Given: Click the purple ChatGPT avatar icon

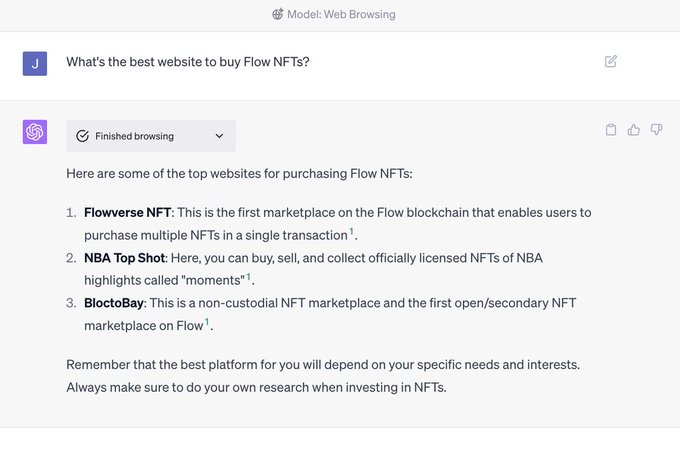Looking at the screenshot, I should [35, 132].
